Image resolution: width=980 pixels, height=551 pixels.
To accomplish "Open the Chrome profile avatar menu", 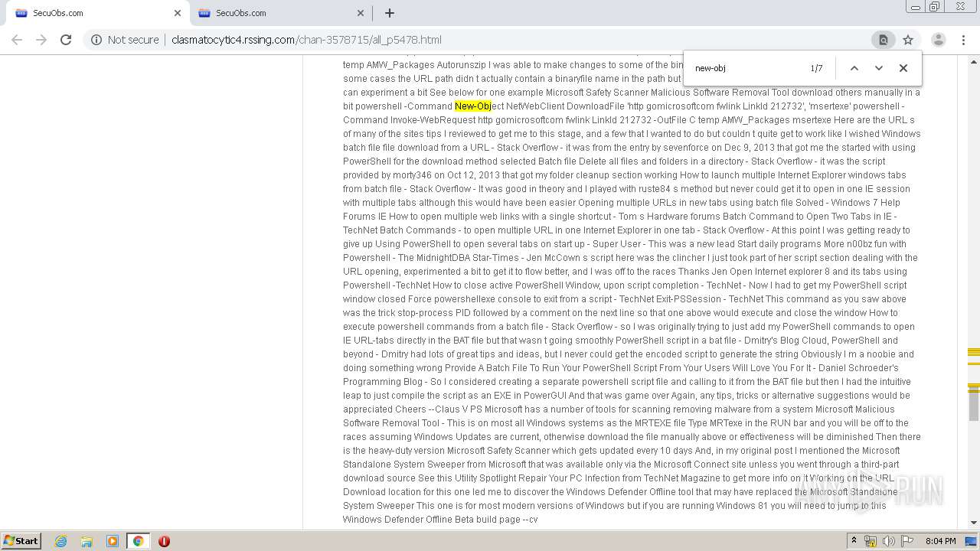I will coord(938,40).
